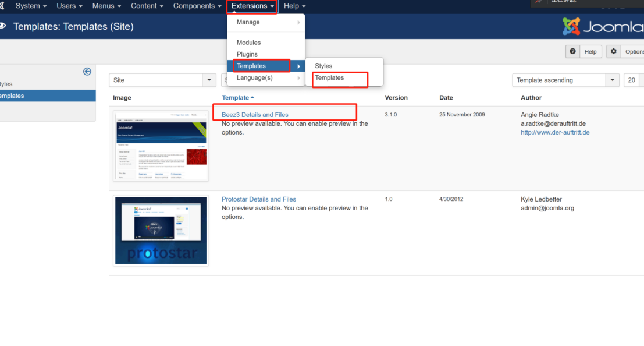Image resolution: width=644 pixels, height=346 pixels.
Task: Click the Beez3 template preview thumbnail
Action: pyautogui.click(x=161, y=146)
